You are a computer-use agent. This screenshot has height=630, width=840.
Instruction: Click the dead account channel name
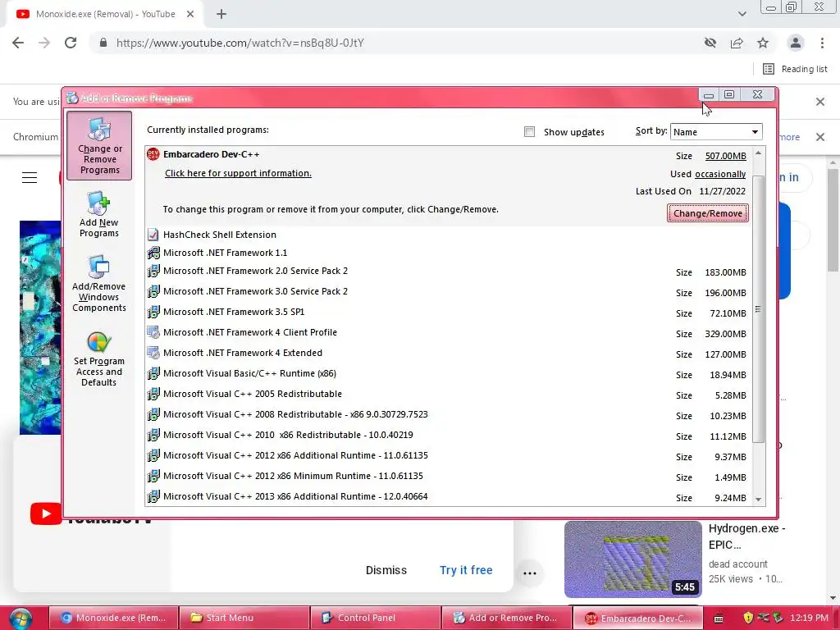737,564
